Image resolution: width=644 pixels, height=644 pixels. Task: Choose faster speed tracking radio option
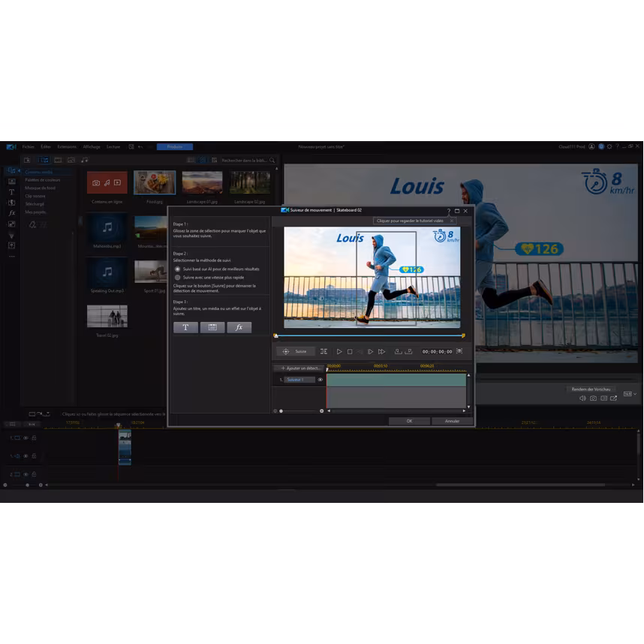point(177,277)
